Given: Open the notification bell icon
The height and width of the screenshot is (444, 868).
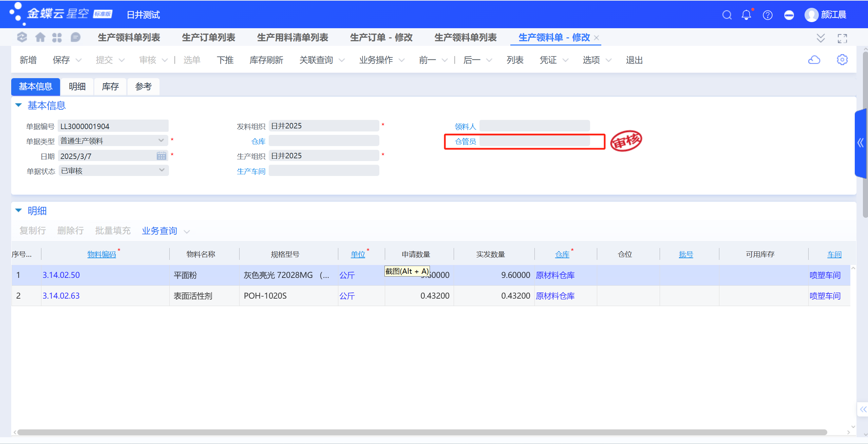Looking at the screenshot, I should coord(747,15).
